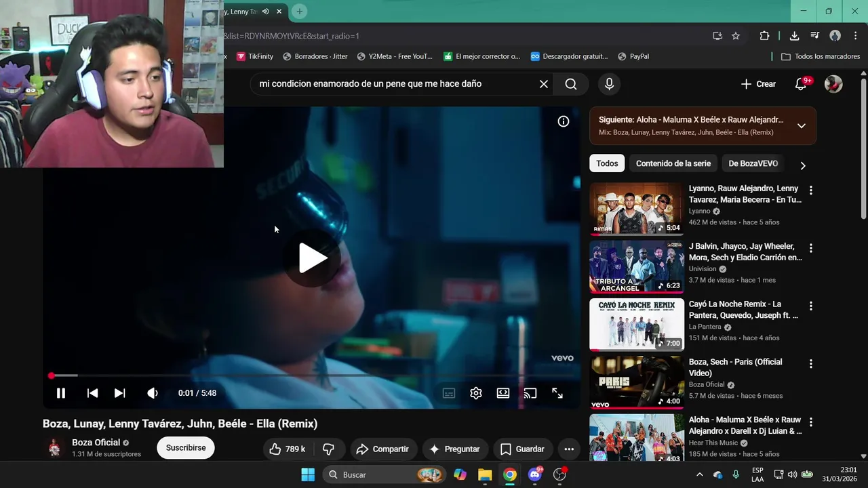The width and height of the screenshot is (868, 488).
Task: Show hidden system tray icons
Action: 700,474
